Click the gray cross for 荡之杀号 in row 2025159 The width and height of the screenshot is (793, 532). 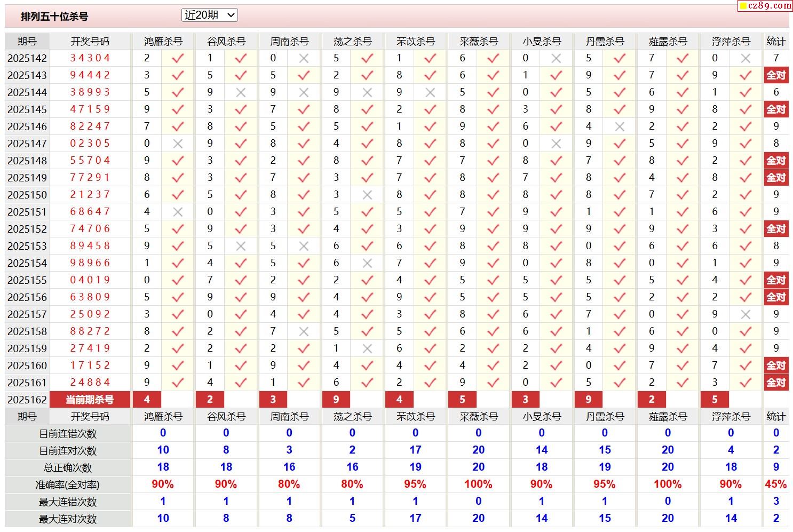click(367, 348)
